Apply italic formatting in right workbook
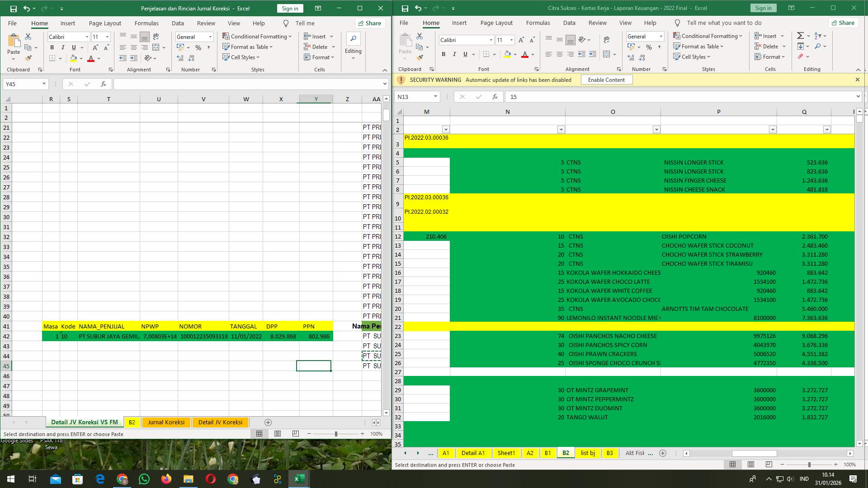This screenshot has width=868, height=488. pyautogui.click(x=454, y=54)
